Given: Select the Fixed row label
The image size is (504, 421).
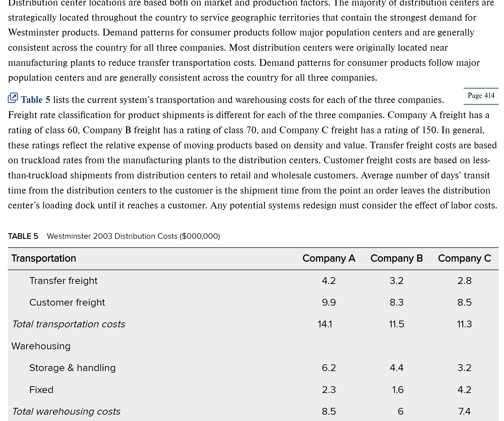Looking at the screenshot, I should click(41, 390).
